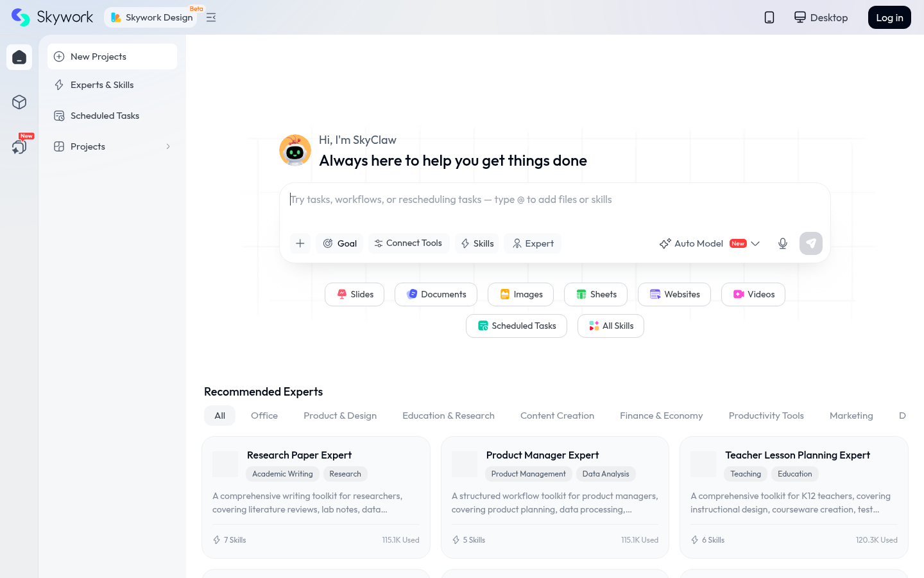Start New Projects
This screenshot has height=578, width=924.
[112, 57]
